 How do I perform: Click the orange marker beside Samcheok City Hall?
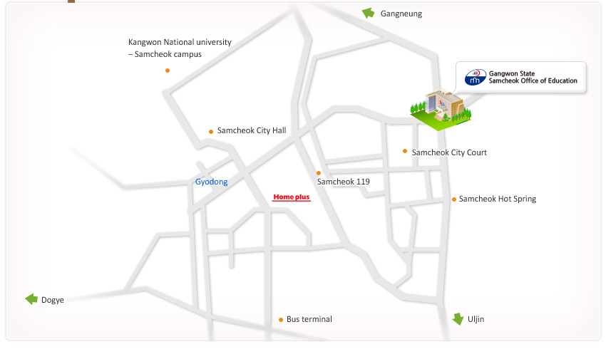(211, 132)
